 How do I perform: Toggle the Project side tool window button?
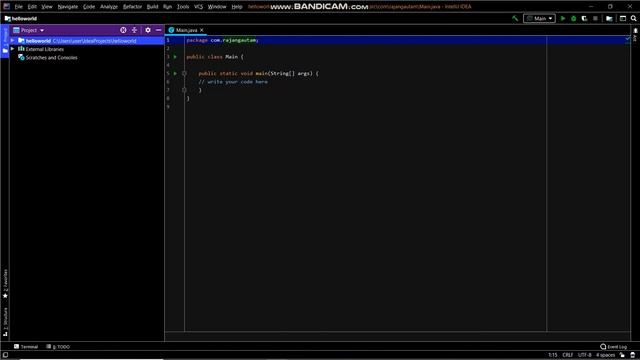tap(5, 41)
